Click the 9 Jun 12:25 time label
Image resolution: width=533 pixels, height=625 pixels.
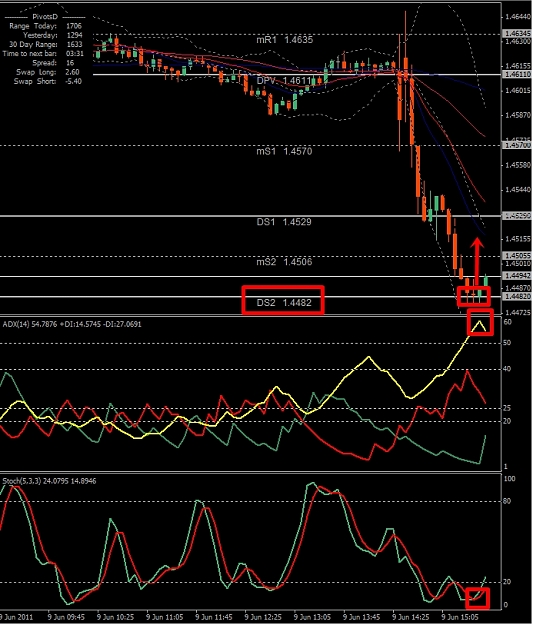click(x=263, y=617)
